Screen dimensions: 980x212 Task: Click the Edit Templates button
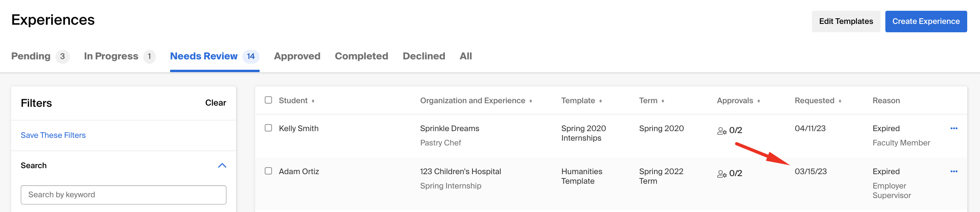[846, 22]
